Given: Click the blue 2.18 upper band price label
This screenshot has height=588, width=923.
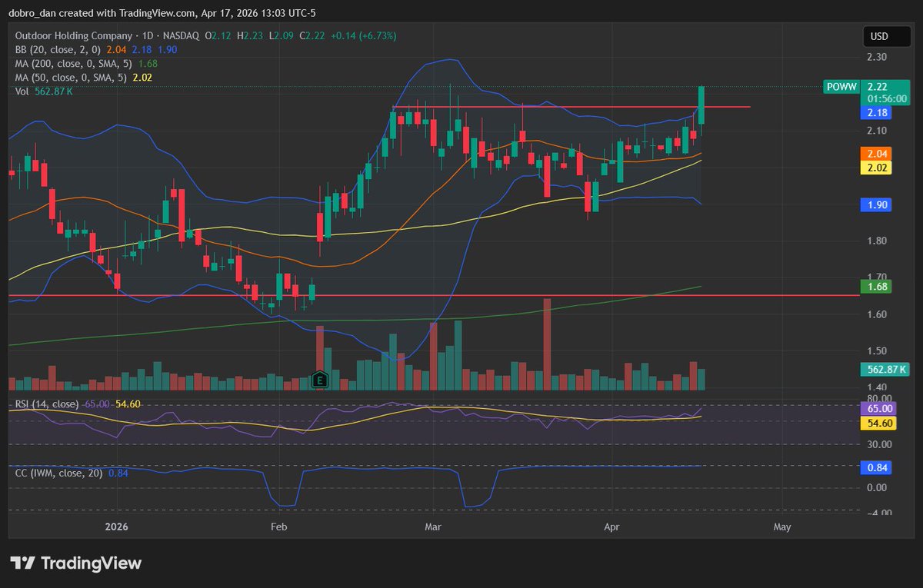Looking at the screenshot, I should 875,112.
